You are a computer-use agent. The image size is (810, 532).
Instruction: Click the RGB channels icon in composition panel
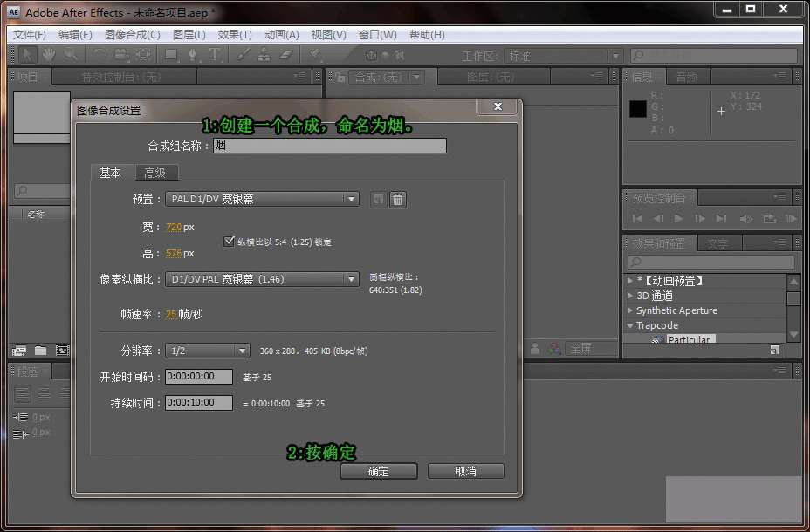(x=554, y=349)
